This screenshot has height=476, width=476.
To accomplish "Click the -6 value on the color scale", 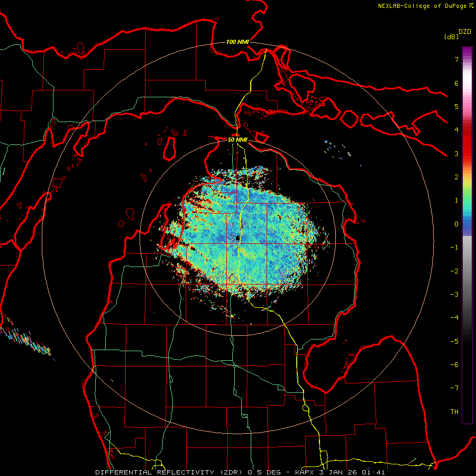I will [x=454, y=365].
